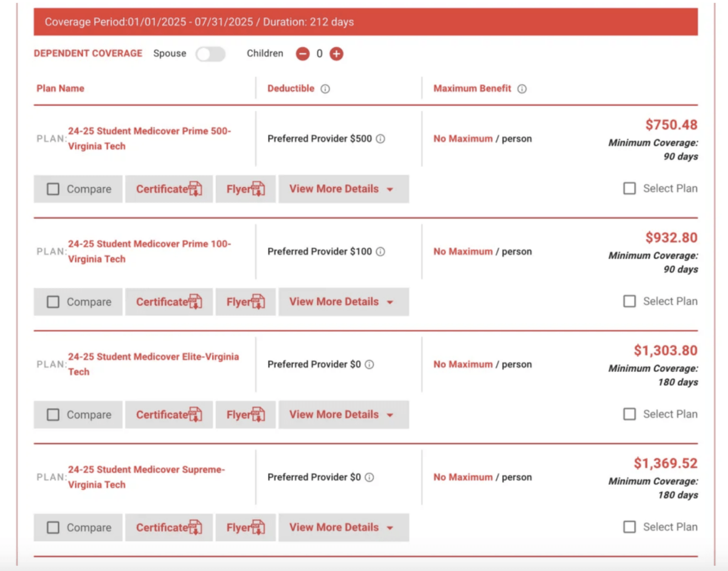Download Certificate for Supreme plan
Image resolution: width=728 pixels, height=571 pixels.
[x=169, y=528]
